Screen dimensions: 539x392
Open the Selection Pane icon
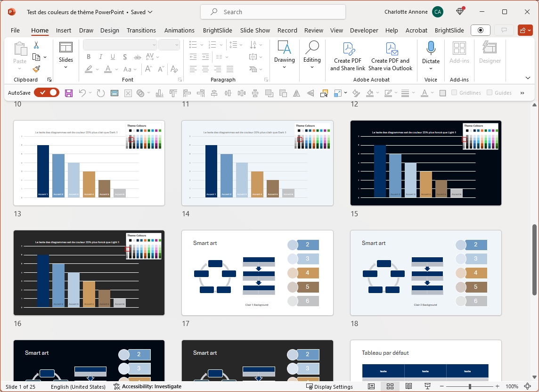tap(324, 93)
